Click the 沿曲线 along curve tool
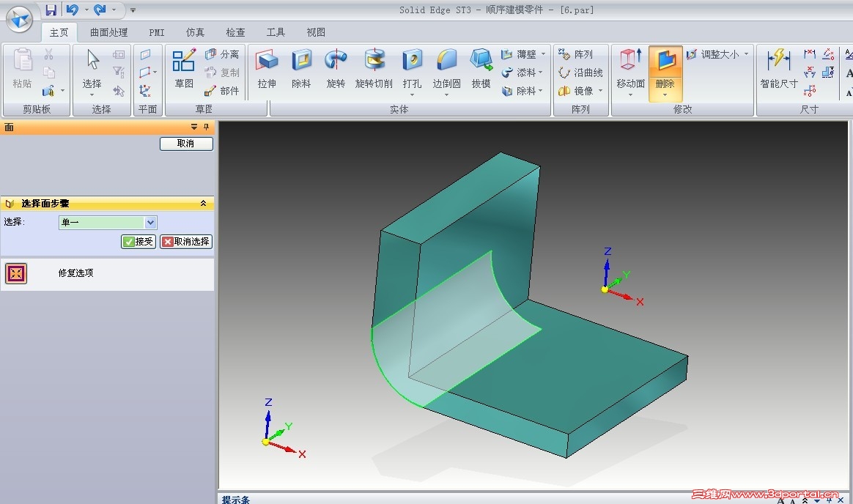 coord(580,73)
